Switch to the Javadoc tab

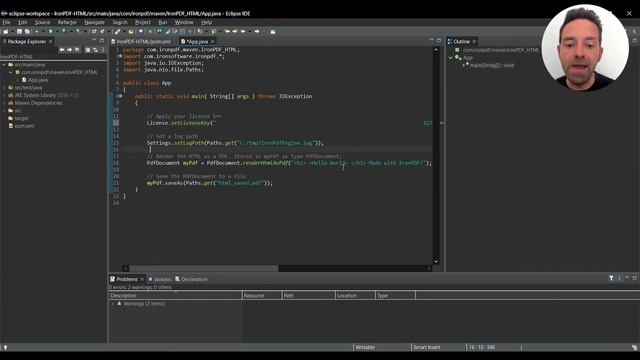click(160, 279)
